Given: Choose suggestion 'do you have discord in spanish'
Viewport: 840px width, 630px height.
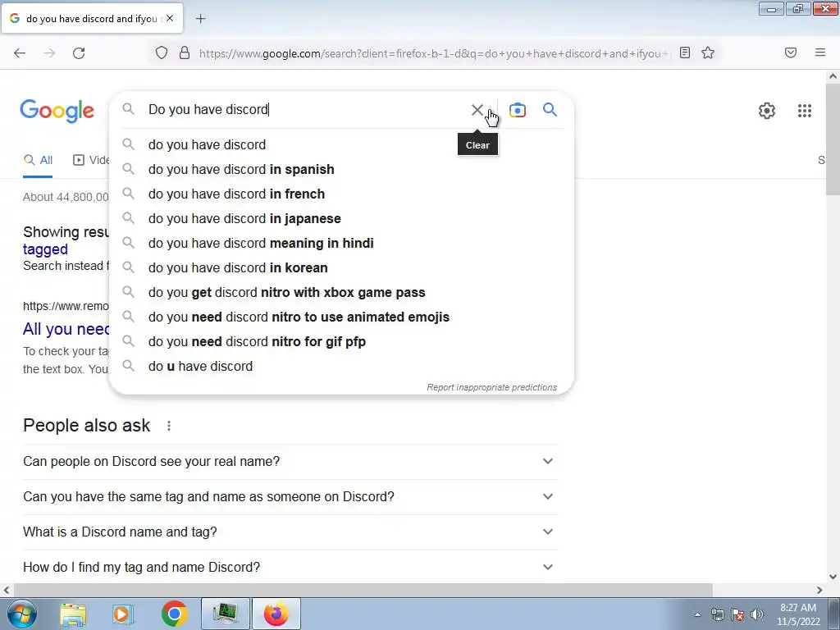Looking at the screenshot, I should coord(341,169).
